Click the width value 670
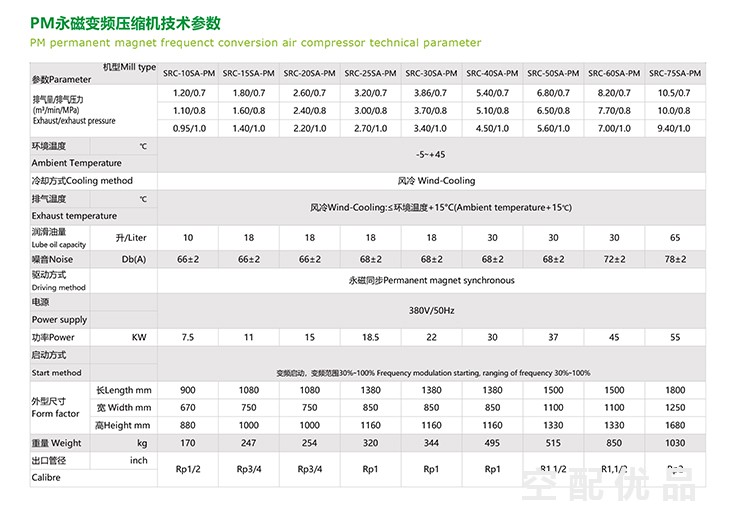This screenshot has width=735, height=519. [x=188, y=408]
